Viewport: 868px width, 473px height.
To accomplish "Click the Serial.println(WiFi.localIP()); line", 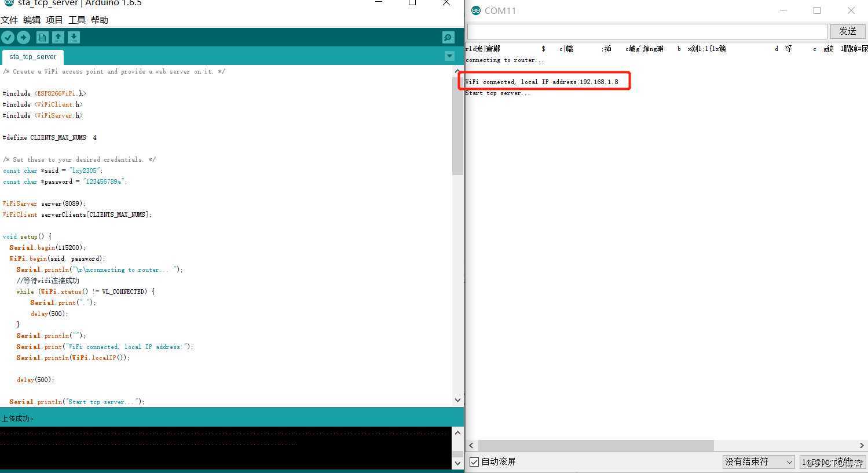I will click(73, 358).
